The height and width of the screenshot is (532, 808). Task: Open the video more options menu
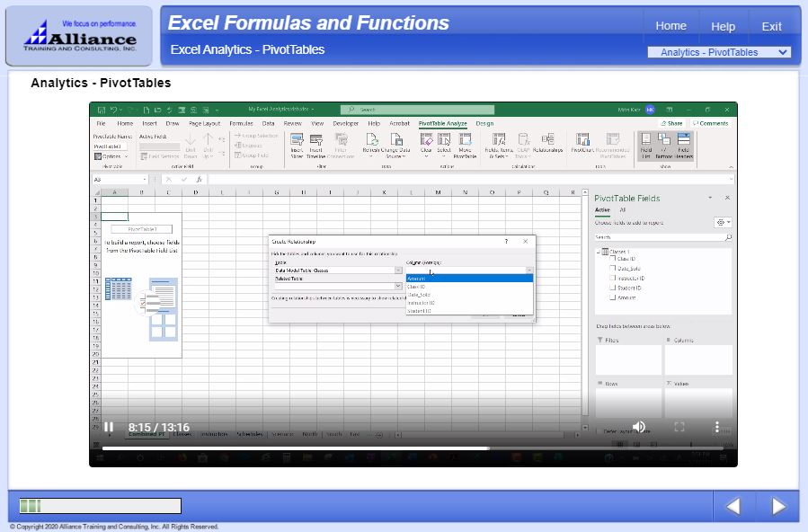[x=717, y=427]
